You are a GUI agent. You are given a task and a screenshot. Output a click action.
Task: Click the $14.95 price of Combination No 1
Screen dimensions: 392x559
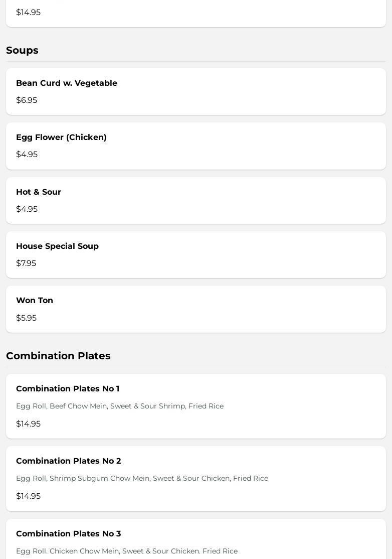point(28,424)
